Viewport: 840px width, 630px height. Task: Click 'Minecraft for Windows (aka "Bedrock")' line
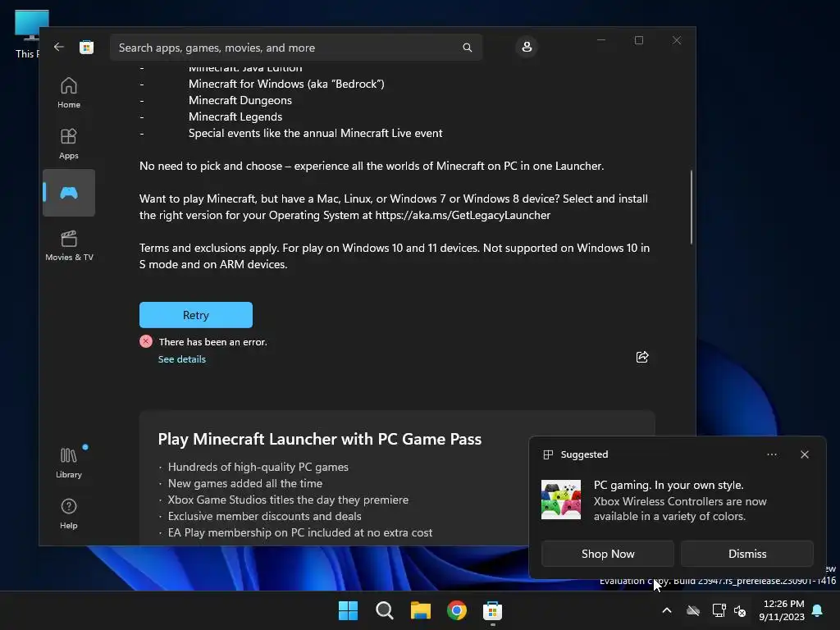286,84
